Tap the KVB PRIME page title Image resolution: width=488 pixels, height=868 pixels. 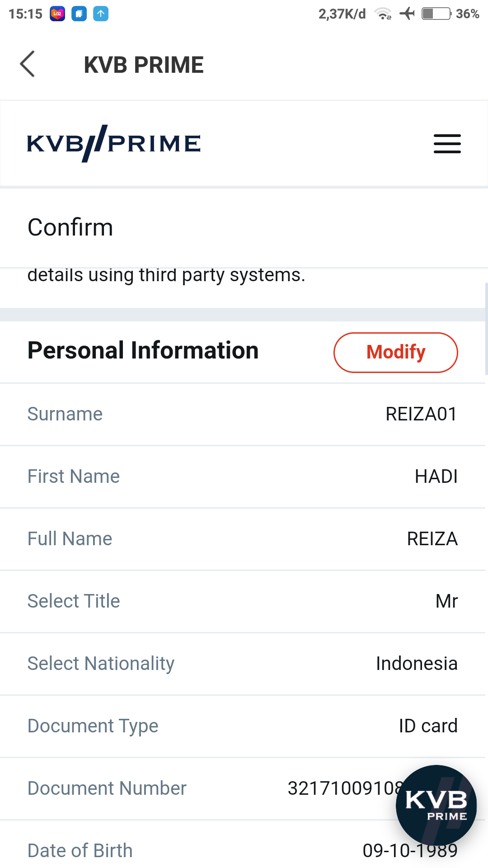click(144, 65)
